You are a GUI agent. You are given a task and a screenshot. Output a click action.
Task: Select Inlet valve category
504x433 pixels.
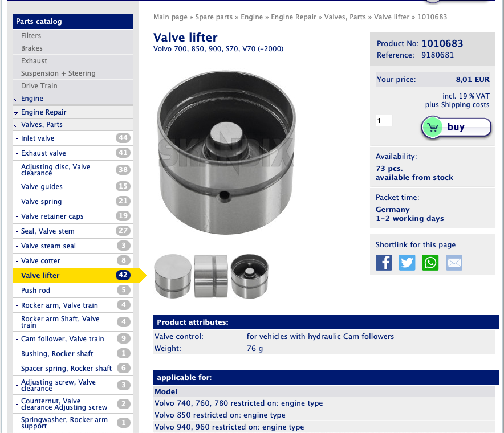tap(38, 138)
